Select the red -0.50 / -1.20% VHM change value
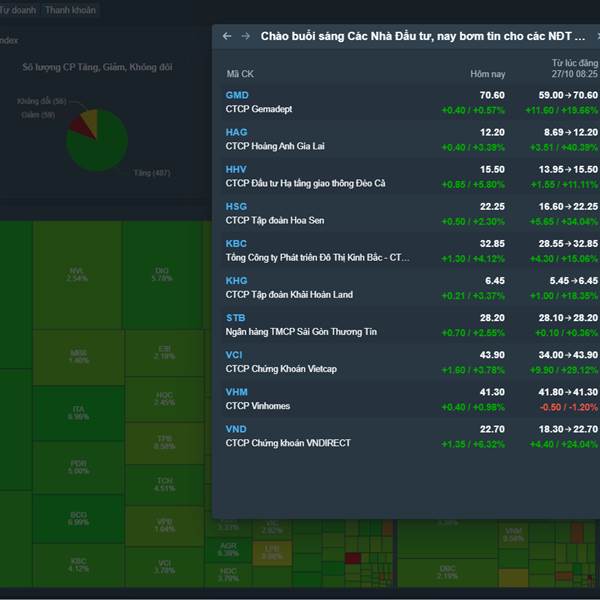 568,407
